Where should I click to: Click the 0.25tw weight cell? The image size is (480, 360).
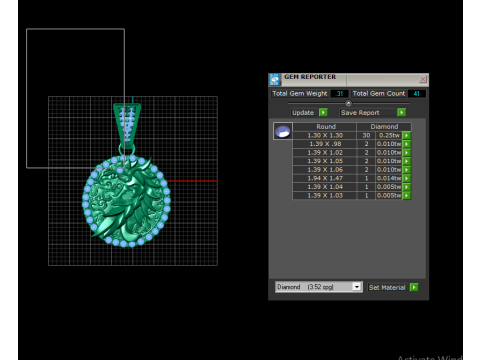point(389,135)
